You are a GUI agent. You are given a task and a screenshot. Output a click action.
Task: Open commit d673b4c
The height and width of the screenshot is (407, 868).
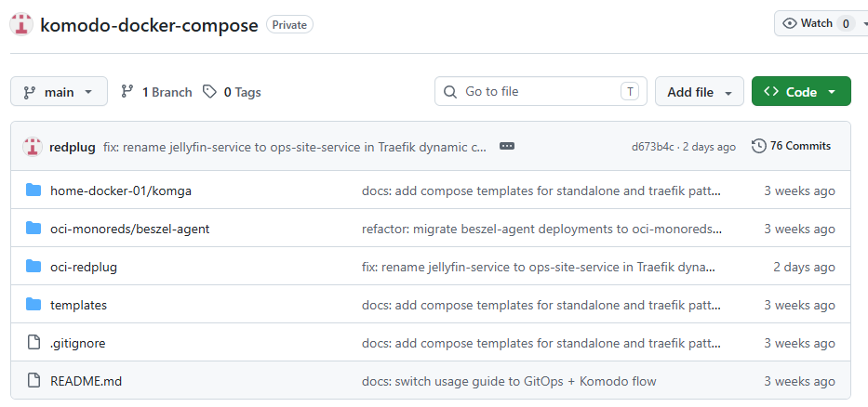tap(653, 147)
